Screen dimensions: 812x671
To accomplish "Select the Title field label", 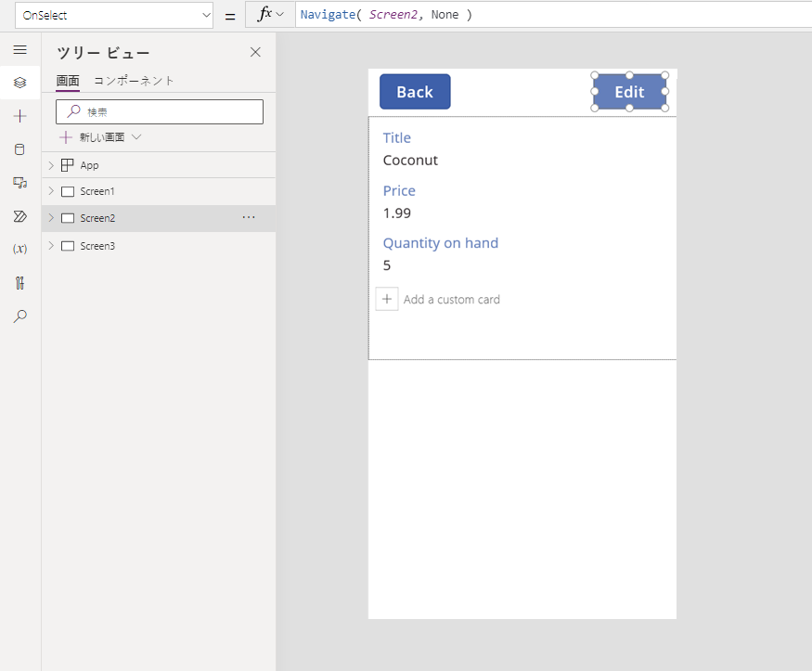I will [x=396, y=137].
